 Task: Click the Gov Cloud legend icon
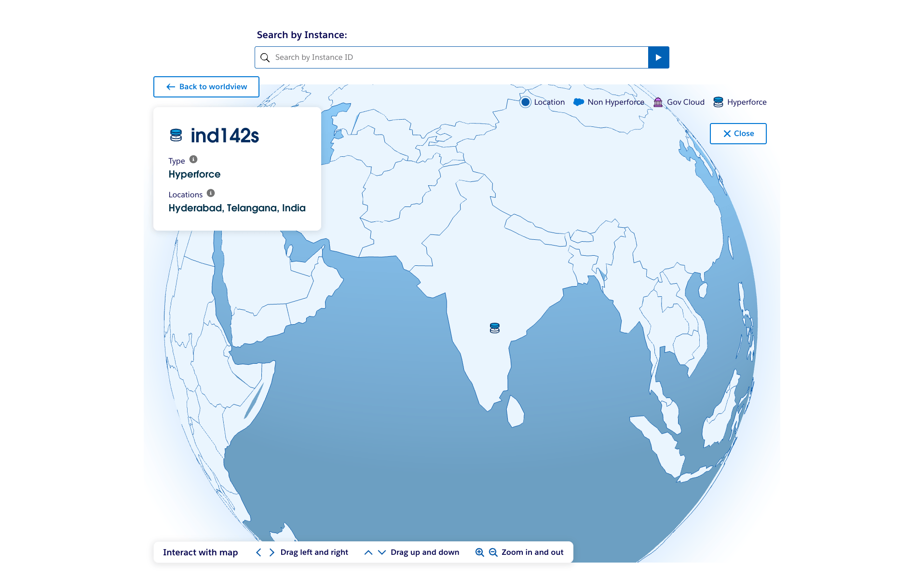658,102
